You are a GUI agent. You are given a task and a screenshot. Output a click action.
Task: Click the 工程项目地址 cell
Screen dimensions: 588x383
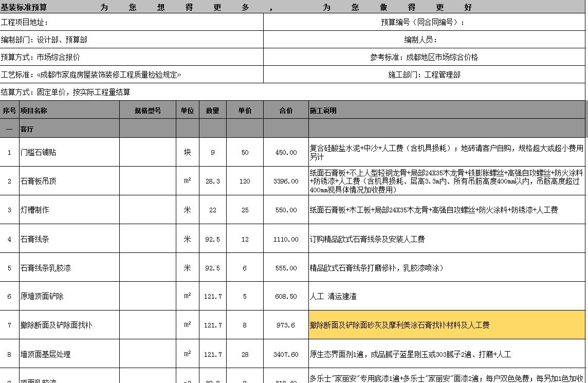(132, 23)
